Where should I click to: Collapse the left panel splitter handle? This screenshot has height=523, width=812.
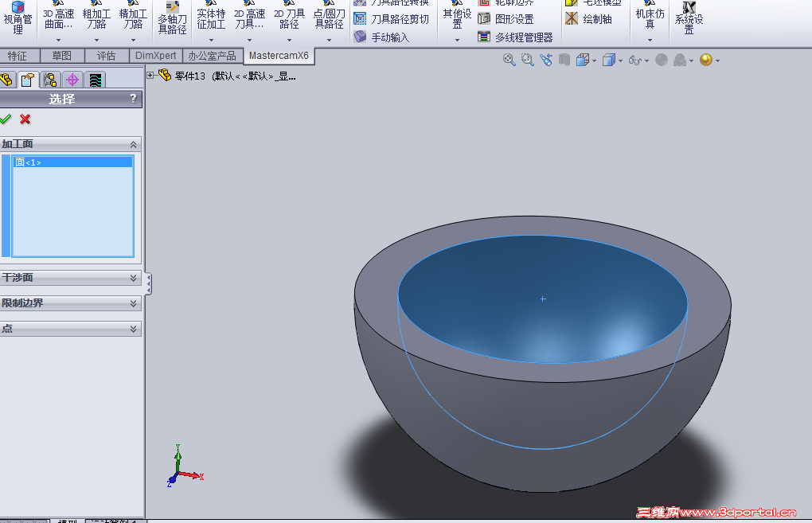point(149,284)
